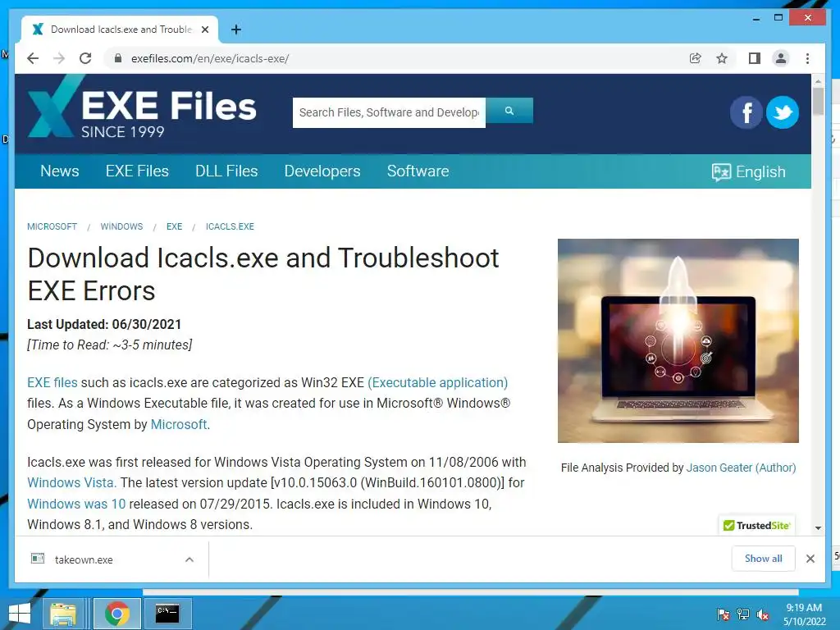Click network tray icon

click(x=743, y=614)
